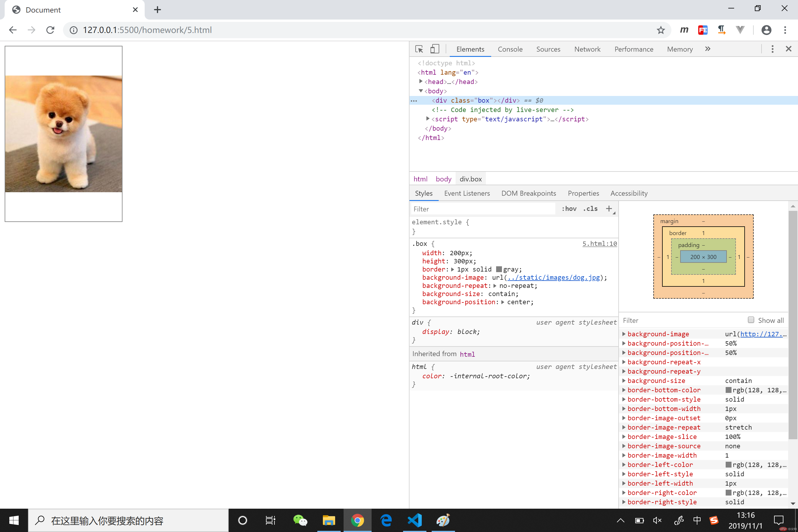
Task: Select html in the breadcrumb bar
Action: click(420, 179)
